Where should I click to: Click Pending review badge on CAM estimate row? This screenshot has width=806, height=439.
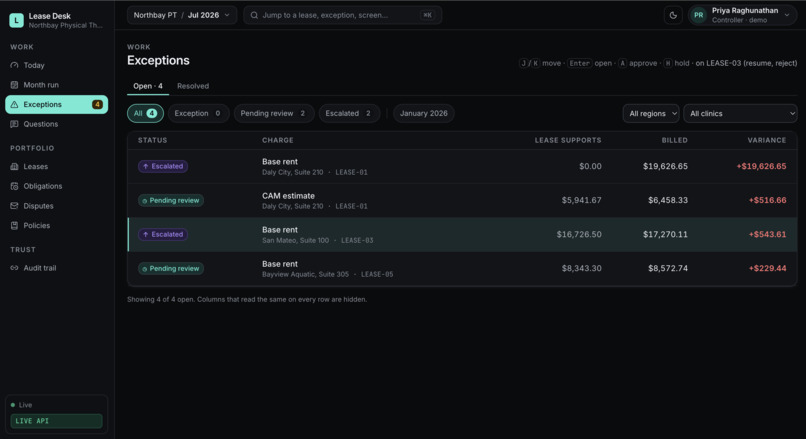coord(171,200)
